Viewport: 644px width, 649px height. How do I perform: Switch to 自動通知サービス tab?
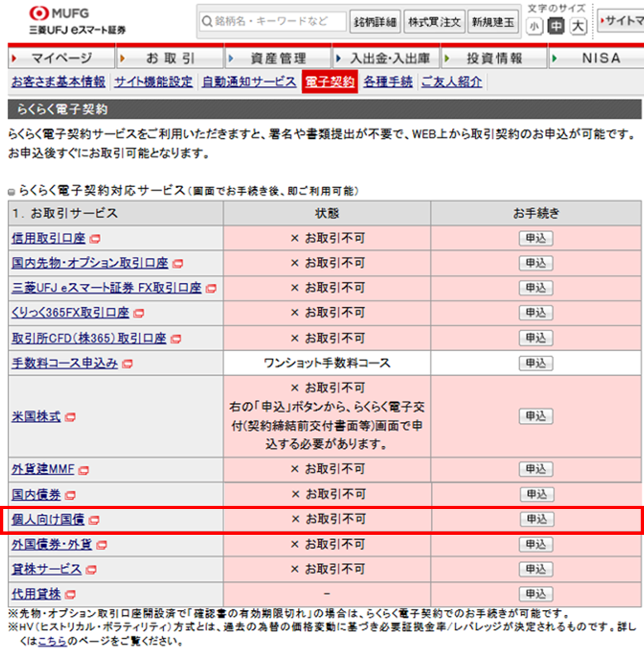(x=249, y=82)
